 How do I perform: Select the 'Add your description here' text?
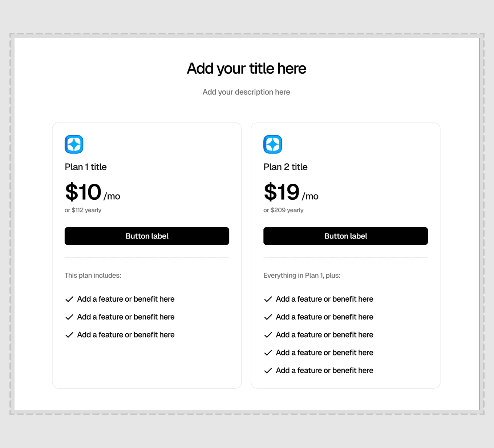point(246,92)
